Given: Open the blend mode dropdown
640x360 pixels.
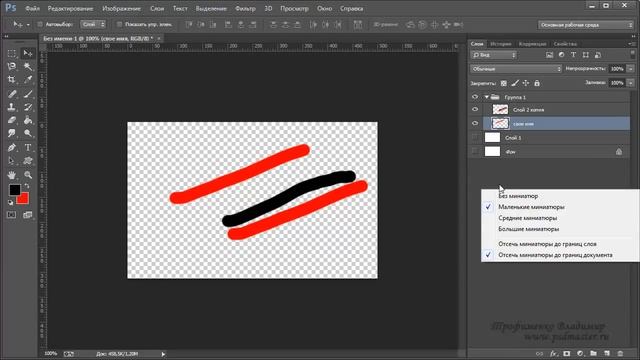Looking at the screenshot, I should [516, 69].
